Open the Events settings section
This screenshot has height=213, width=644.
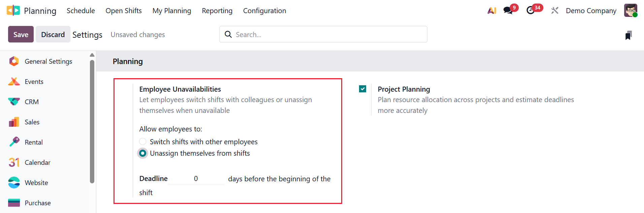click(34, 81)
